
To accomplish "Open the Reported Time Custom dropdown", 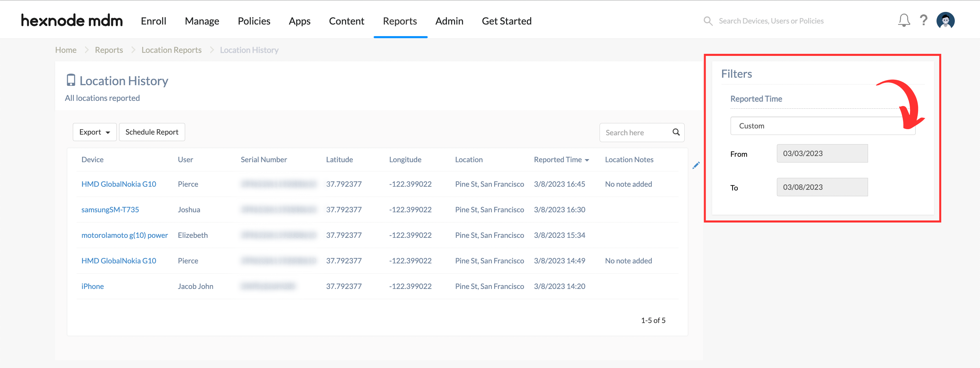I will [x=822, y=126].
